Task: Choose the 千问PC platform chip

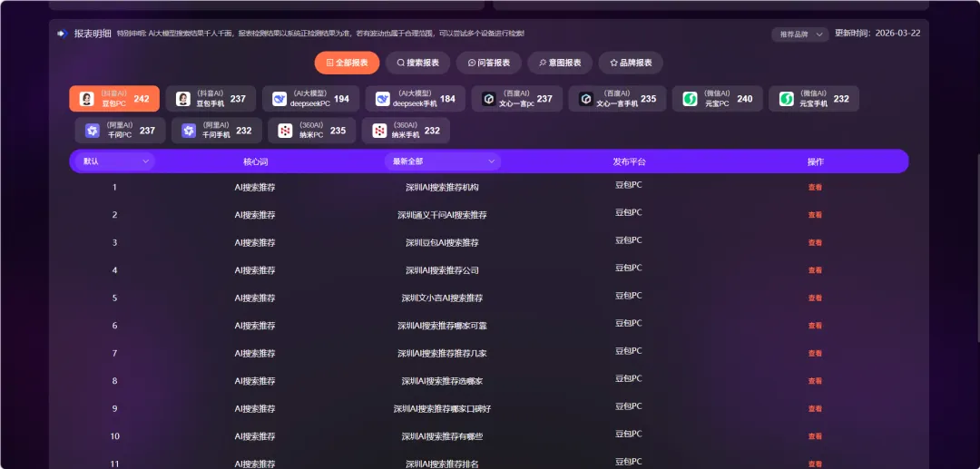Action: [120, 131]
